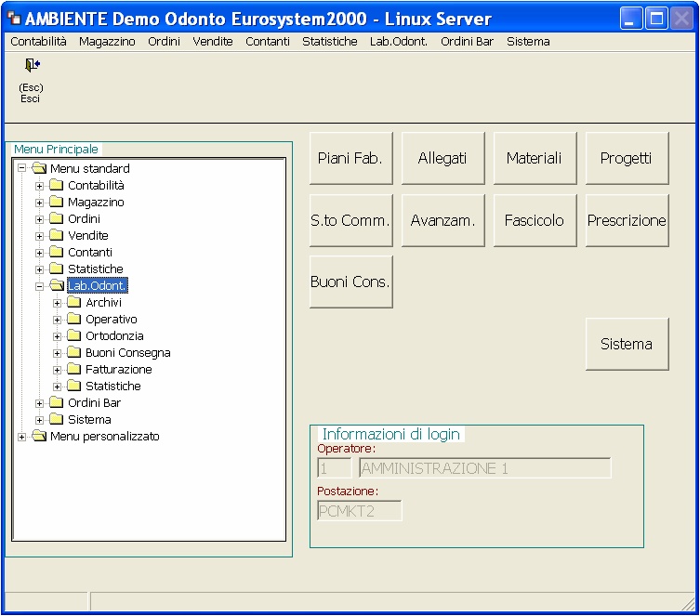Select the Ordini Bar tree item label

94,403
